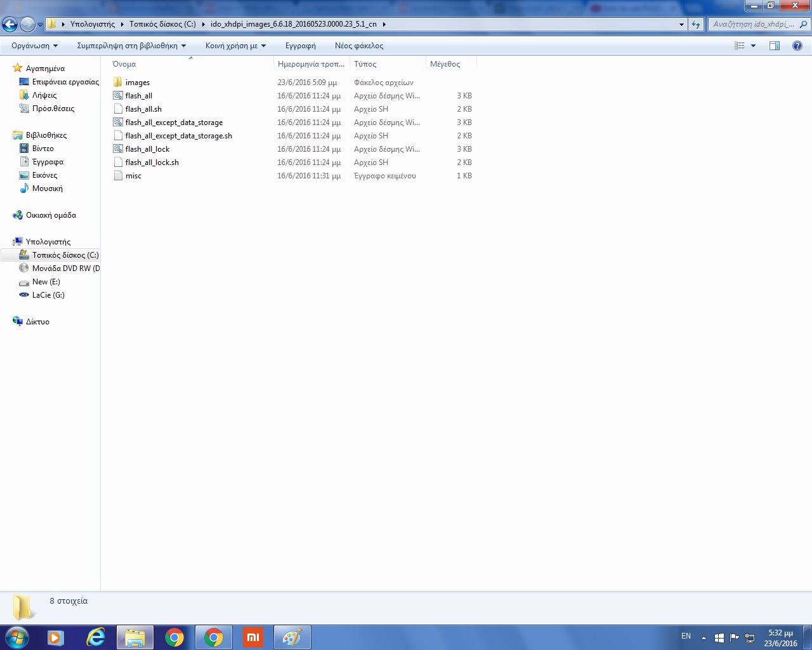The image size is (812, 650).
Task: Select the flash_all_lock batch file icon
Action: tap(118, 149)
